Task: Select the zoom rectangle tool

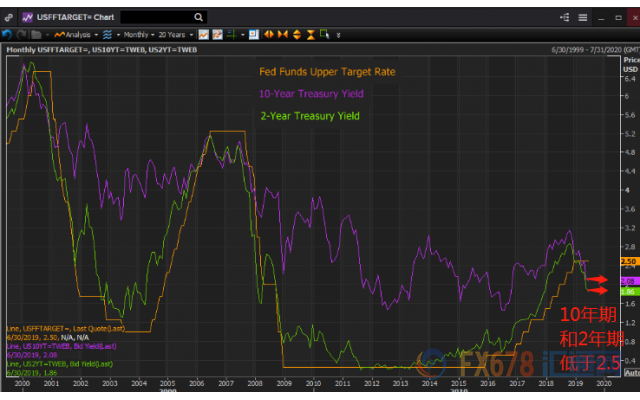Action: pos(325,35)
